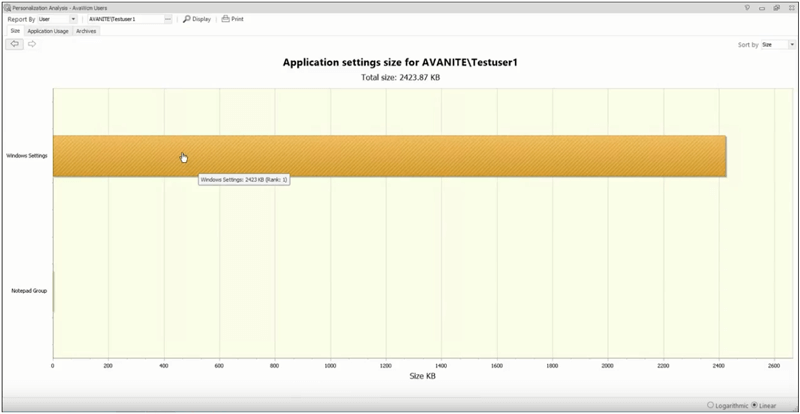Open the Archives tab
Image resolution: width=800 pixels, height=414 pixels.
click(x=86, y=31)
